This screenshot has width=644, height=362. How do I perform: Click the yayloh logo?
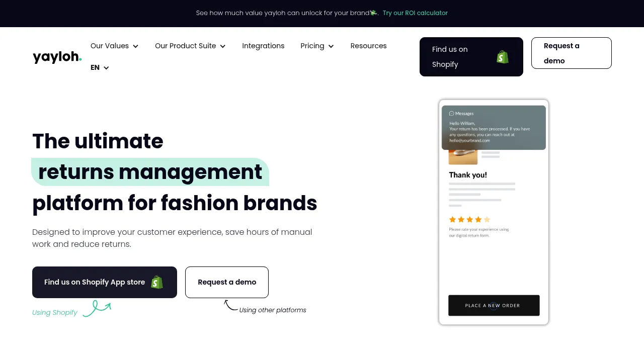click(x=57, y=57)
